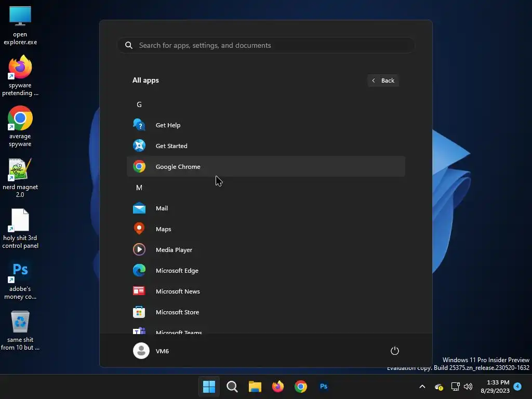Image resolution: width=532 pixels, height=399 pixels.
Task: Click the G letter section header
Action: (139, 104)
